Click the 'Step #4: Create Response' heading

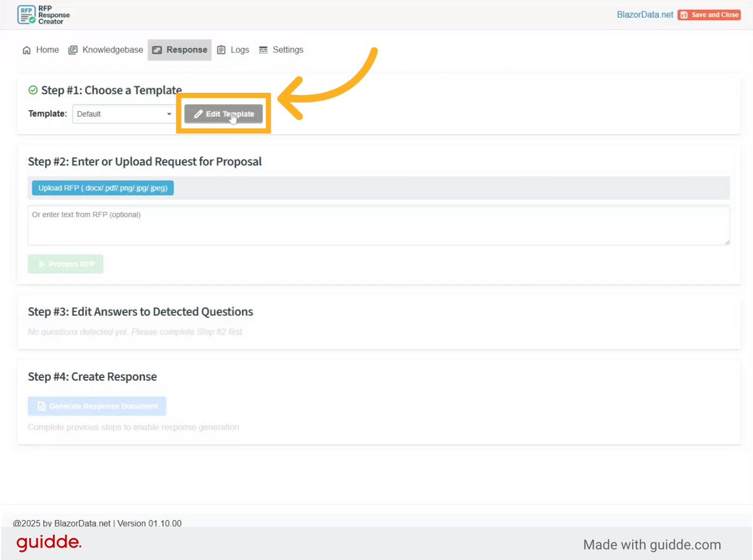click(92, 377)
